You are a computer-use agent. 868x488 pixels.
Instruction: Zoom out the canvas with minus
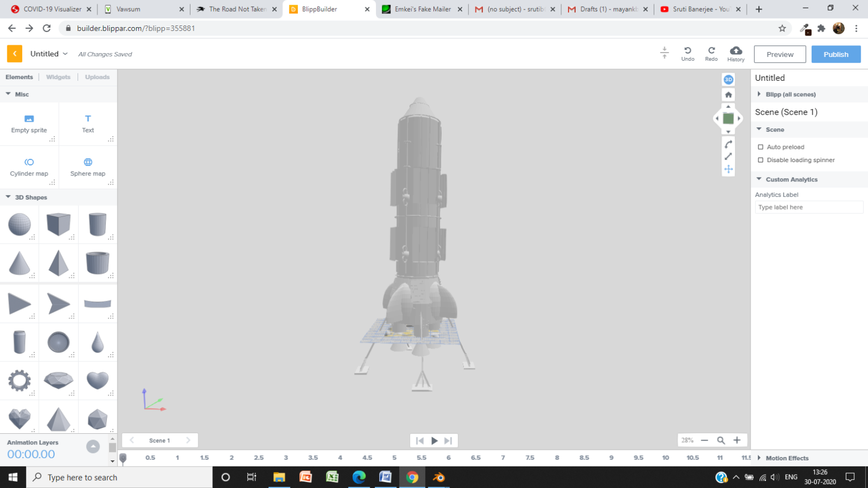(x=704, y=440)
